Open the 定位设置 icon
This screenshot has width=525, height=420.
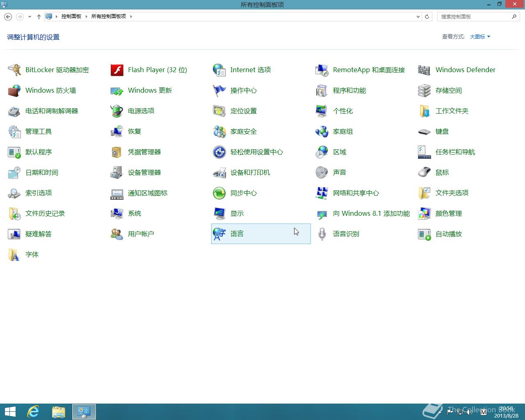pyautogui.click(x=219, y=111)
